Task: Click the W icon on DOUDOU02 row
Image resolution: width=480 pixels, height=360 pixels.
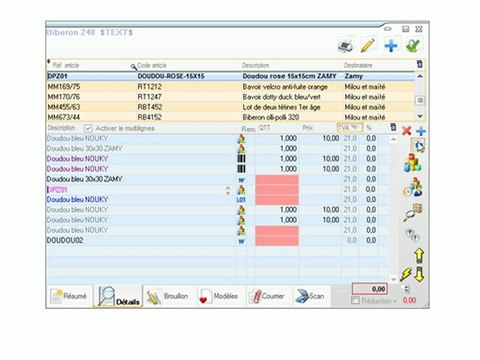Action: point(241,241)
